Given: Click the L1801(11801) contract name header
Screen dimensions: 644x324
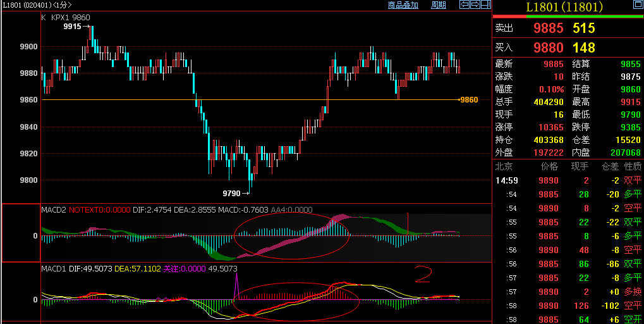Looking at the screenshot, I should (564, 7).
